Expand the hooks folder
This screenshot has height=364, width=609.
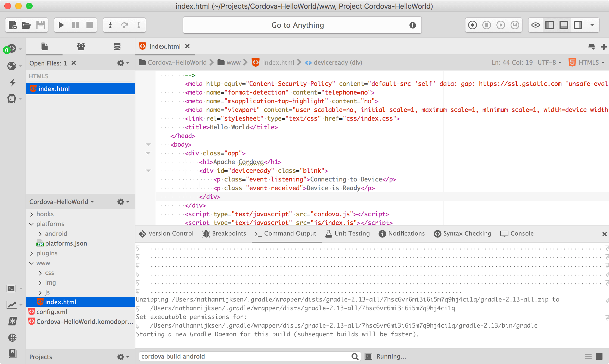[x=32, y=214]
